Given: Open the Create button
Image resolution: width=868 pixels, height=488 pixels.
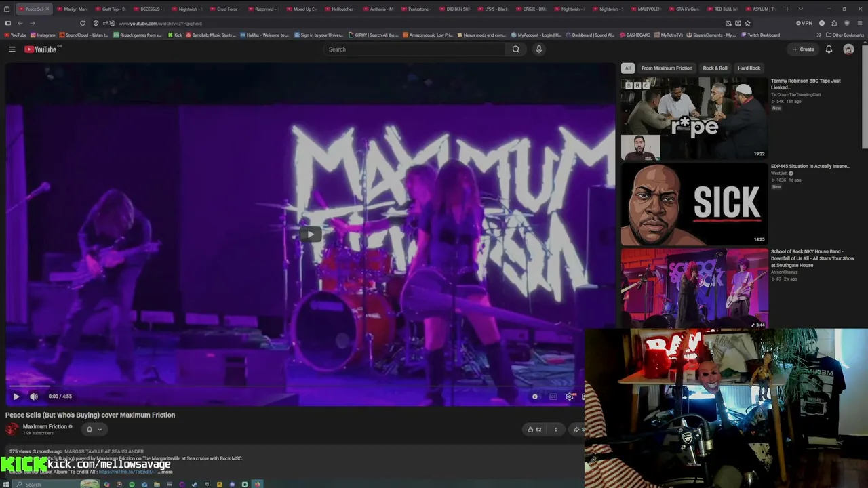Looking at the screenshot, I should (803, 49).
